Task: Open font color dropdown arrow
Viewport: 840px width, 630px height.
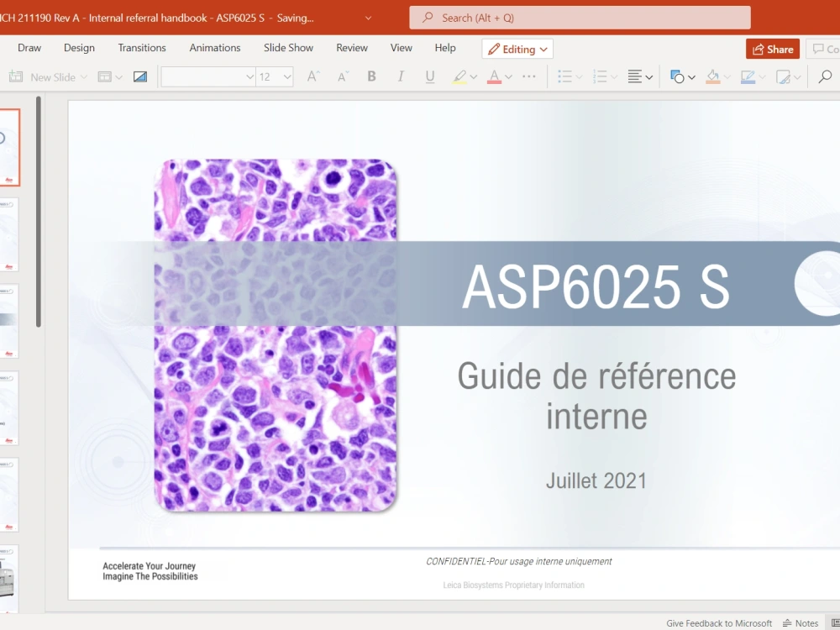Action: pos(508,77)
